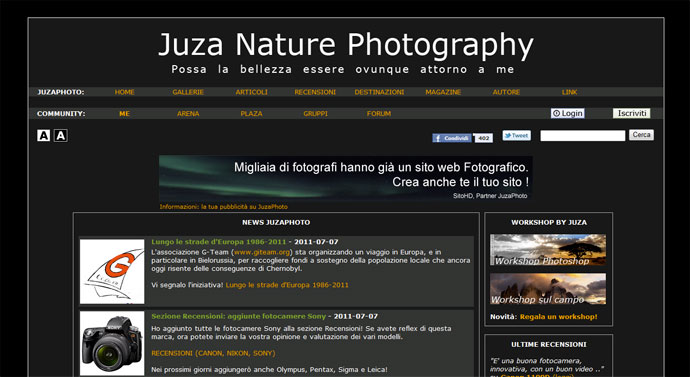Image resolution: width=690 pixels, height=377 pixels.
Task: Click the Login button
Action: [568, 113]
